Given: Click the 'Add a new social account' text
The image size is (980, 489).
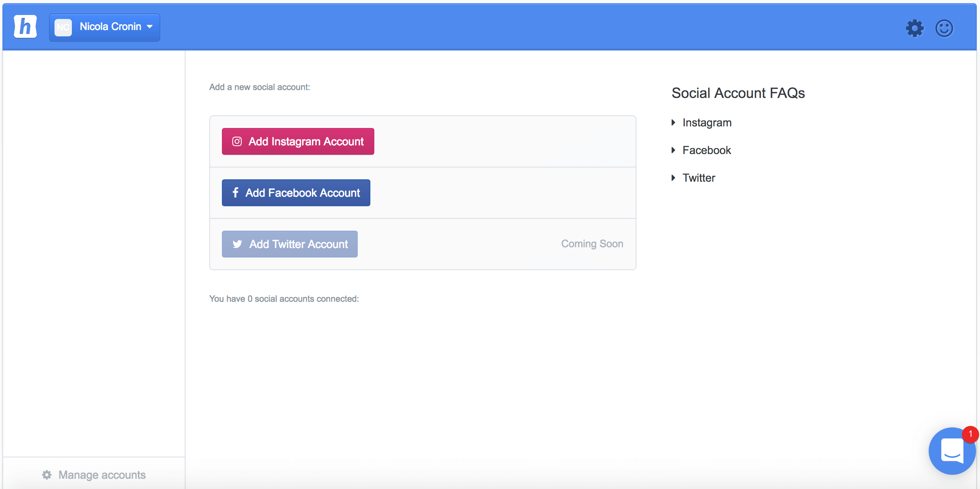Looking at the screenshot, I should (259, 87).
